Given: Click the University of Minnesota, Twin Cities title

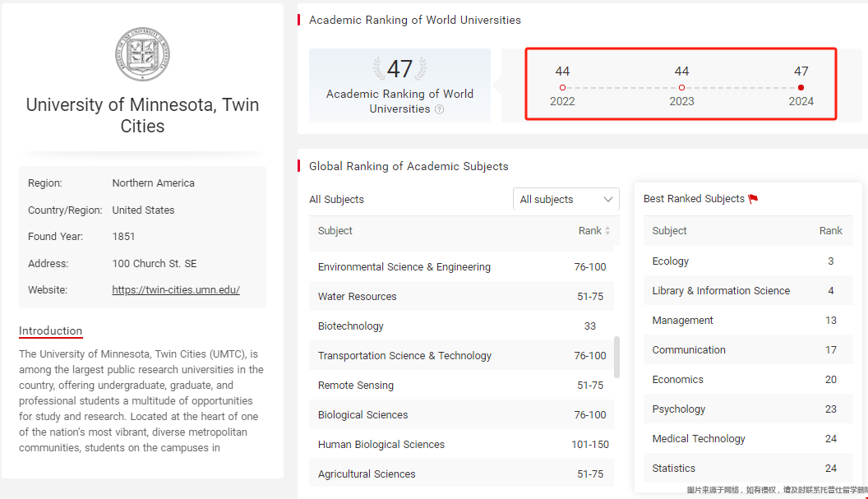Looking at the screenshot, I should [142, 115].
